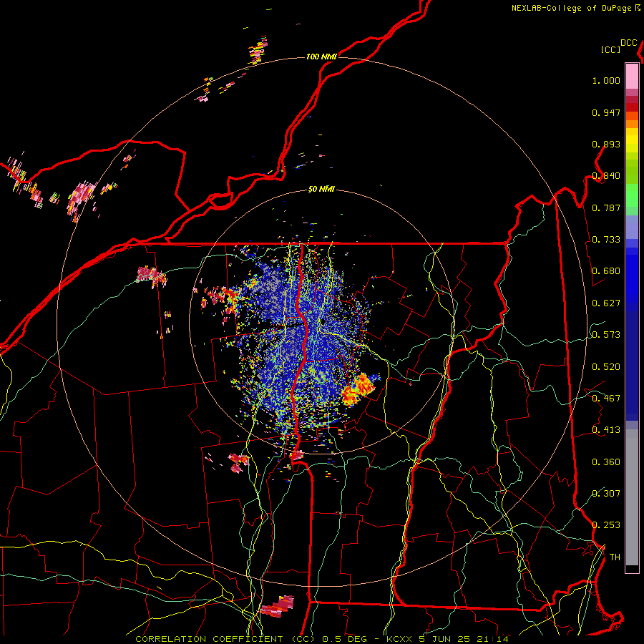Click the 0.787 scale value
This screenshot has width=644, height=644.
[606, 208]
